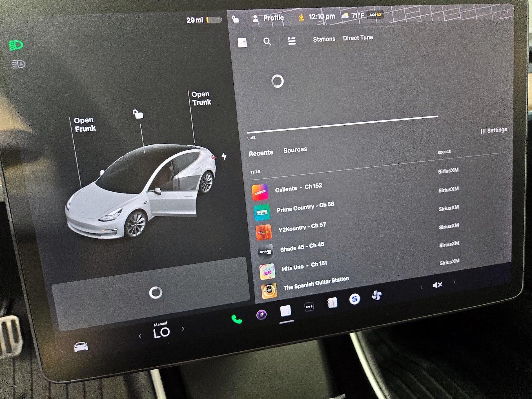Screen dimensions: 532x399
Task: Open the media browse panel icon
Action: (242, 43)
